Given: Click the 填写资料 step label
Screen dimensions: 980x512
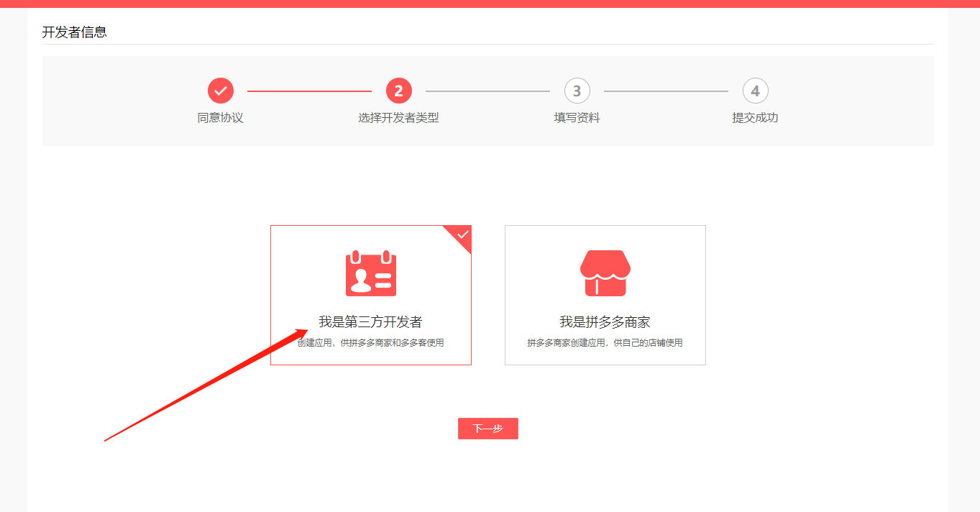Looking at the screenshot, I should point(577,118).
